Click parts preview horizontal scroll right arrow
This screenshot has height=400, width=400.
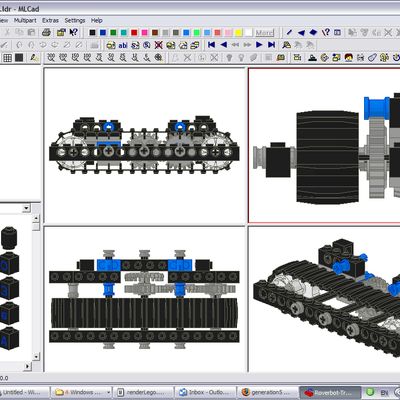click(28, 366)
